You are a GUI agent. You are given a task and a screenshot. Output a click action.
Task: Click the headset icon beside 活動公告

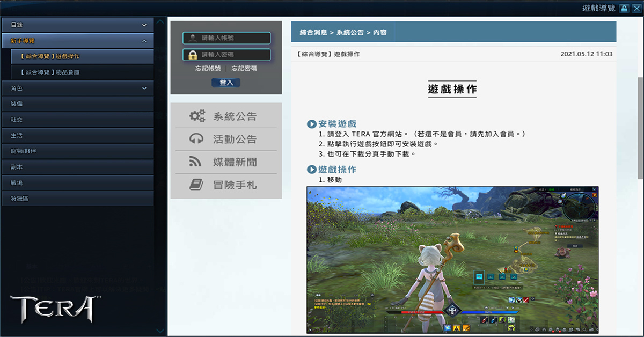[x=196, y=139]
